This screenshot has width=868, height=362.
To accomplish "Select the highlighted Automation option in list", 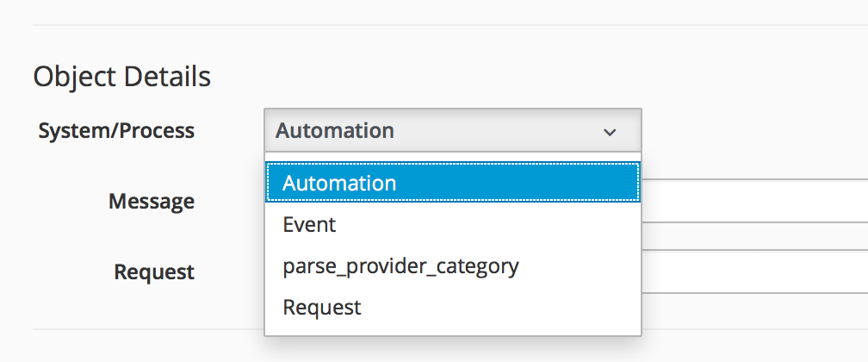I will (452, 183).
